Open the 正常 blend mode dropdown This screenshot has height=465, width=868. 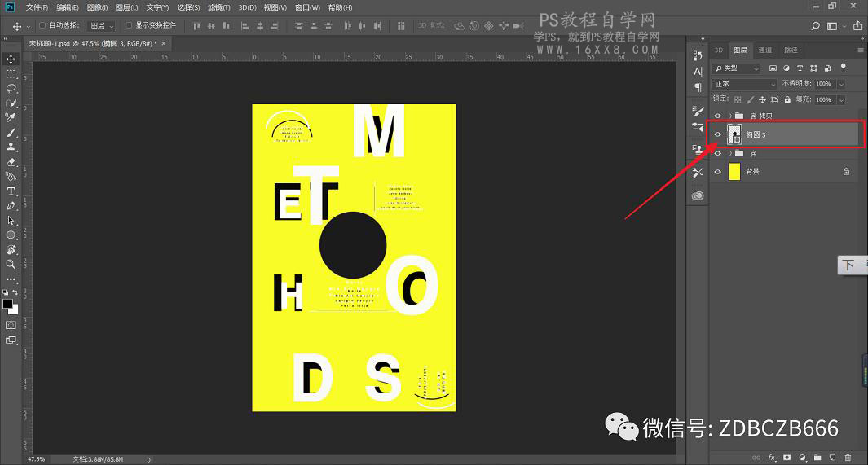745,84
